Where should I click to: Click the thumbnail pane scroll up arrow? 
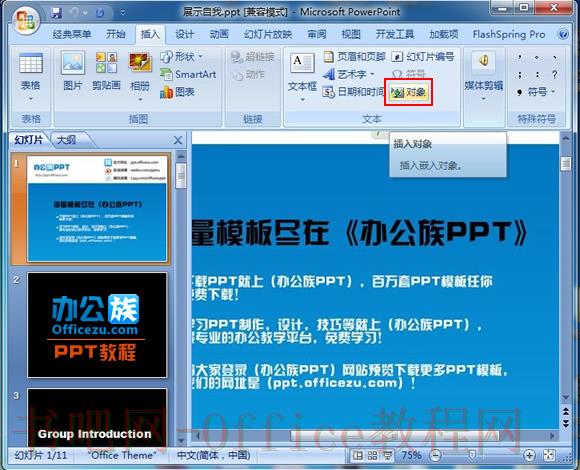point(181,156)
